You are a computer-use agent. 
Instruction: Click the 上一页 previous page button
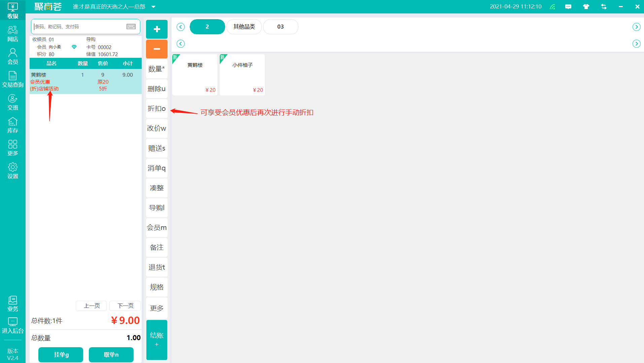point(91,306)
